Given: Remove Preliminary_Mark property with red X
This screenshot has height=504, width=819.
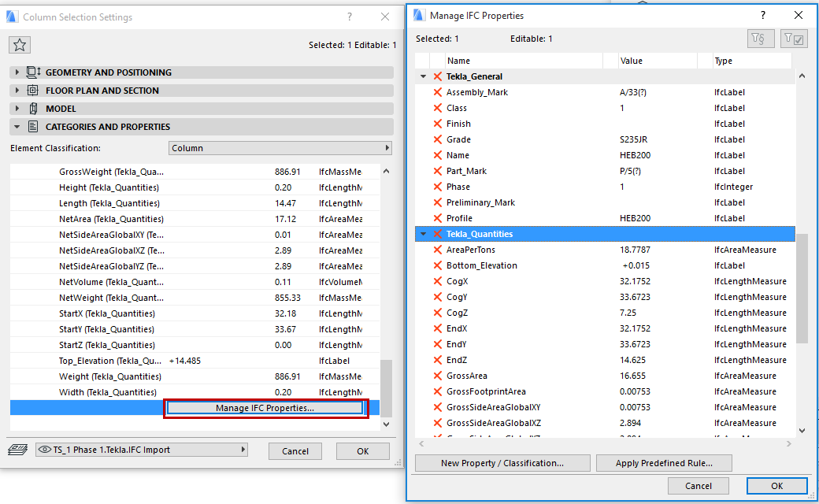Looking at the screenshot, I should (x=438, y=202).
